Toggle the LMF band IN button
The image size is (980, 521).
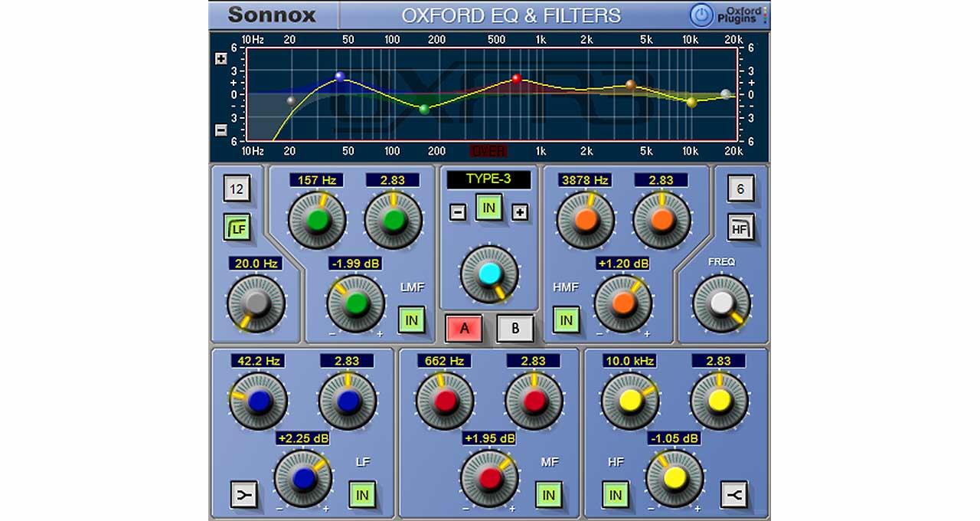(x=411, y=320)
